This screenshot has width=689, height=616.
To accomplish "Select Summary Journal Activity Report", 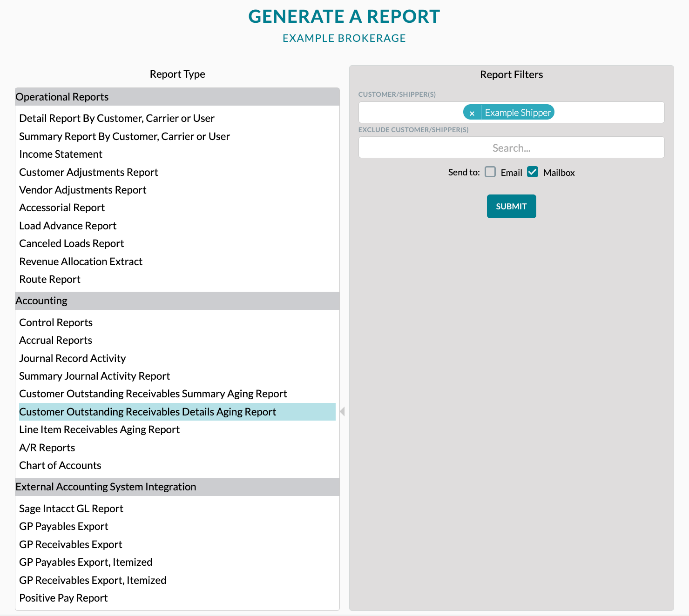I will [x=95, y=376].
